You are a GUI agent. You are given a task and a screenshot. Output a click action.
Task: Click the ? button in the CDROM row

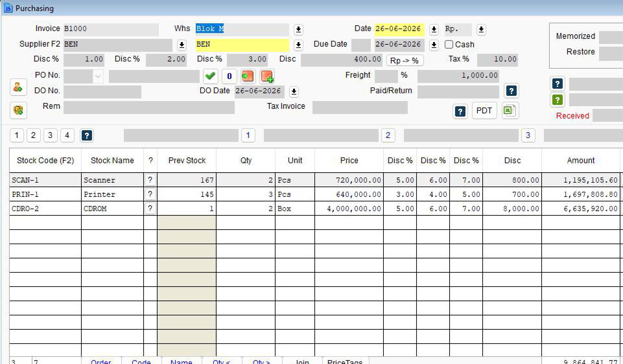[x=150, y=208]
